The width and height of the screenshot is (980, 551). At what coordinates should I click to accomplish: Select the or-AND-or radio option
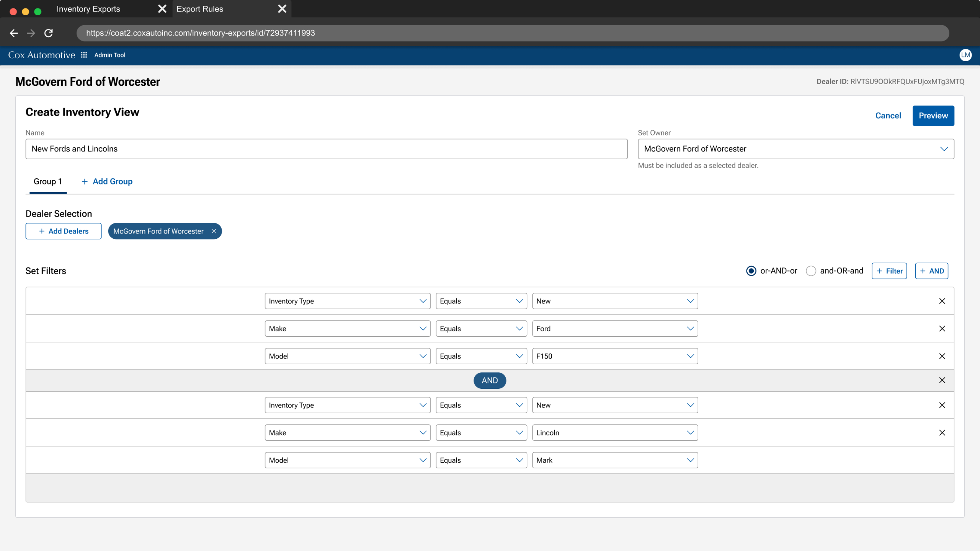tap(751, 271)
